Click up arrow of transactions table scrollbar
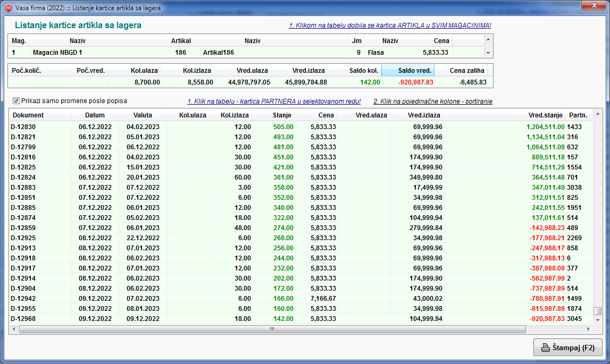The height and width of the screenshot is (364, 610). point(598,114)
